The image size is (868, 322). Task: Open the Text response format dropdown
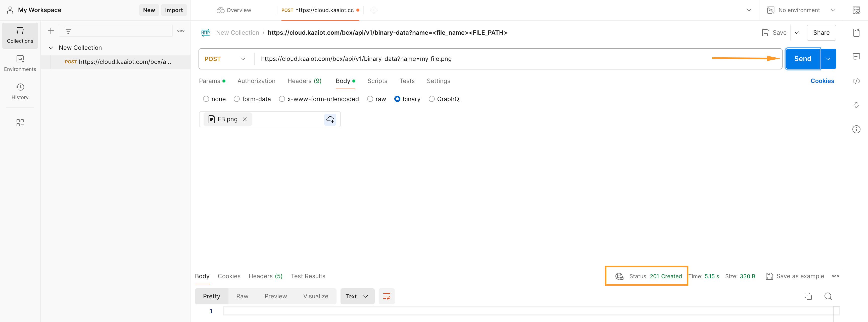[357, 296]
